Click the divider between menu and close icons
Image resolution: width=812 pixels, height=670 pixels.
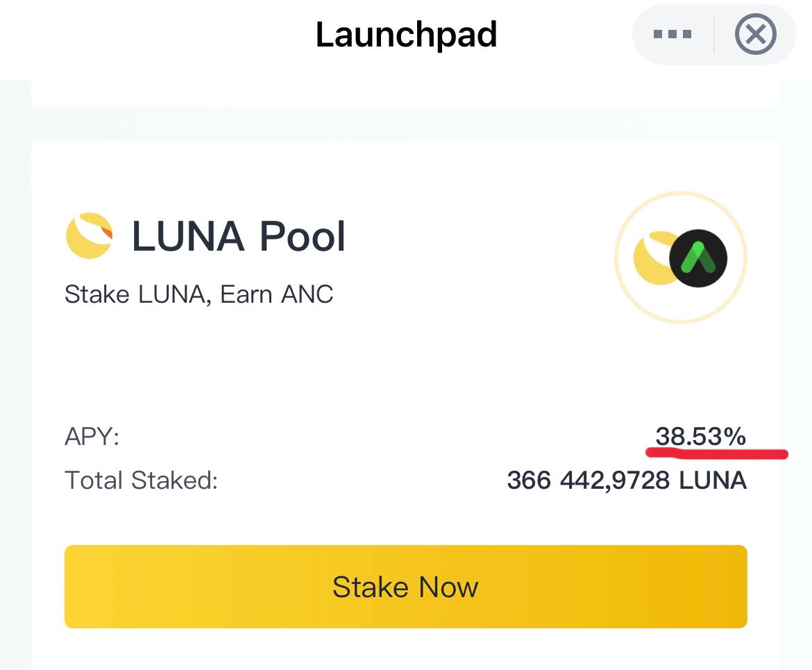(x=713, y=34)
